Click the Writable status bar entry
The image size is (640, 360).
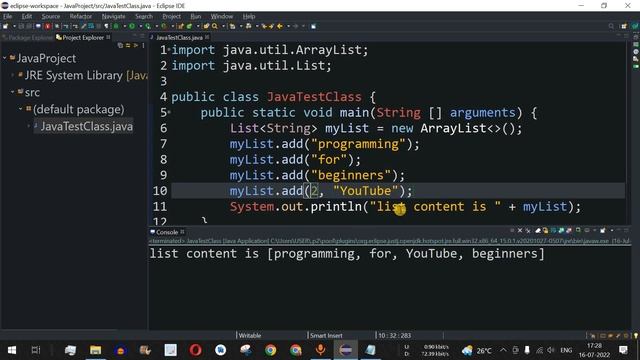pos(250,335)
